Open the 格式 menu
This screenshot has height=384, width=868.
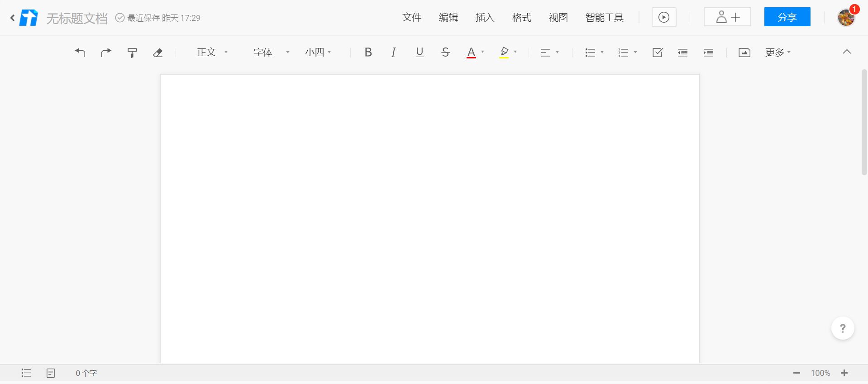522,18
